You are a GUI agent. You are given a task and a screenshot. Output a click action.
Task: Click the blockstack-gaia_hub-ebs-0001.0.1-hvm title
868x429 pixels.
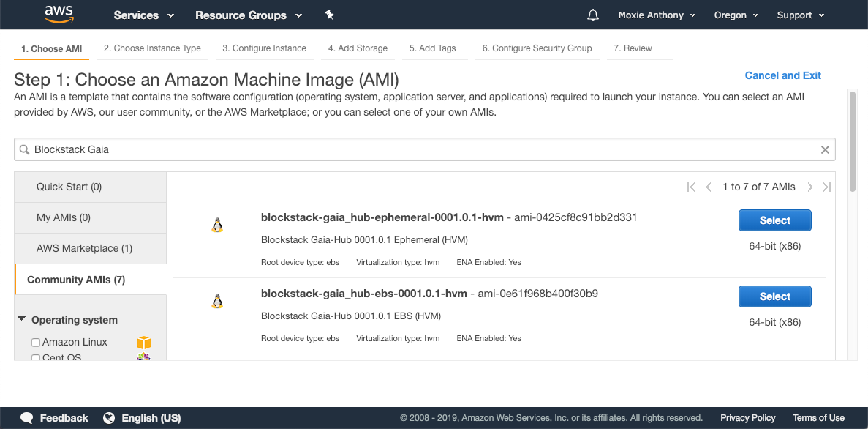click(363, 294)
